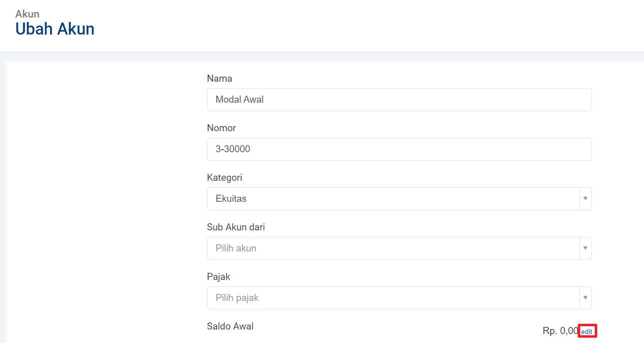The width and height of the screenshot is (644, 343).
Task: Expand the Pajak dropdown arrow
Action: pos(585,298)
